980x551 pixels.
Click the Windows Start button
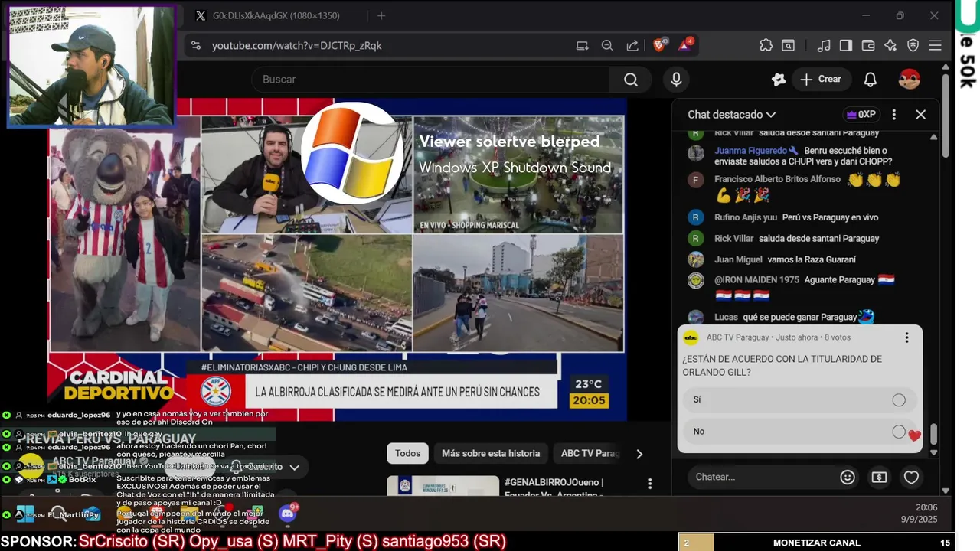(x=24, y=514)
